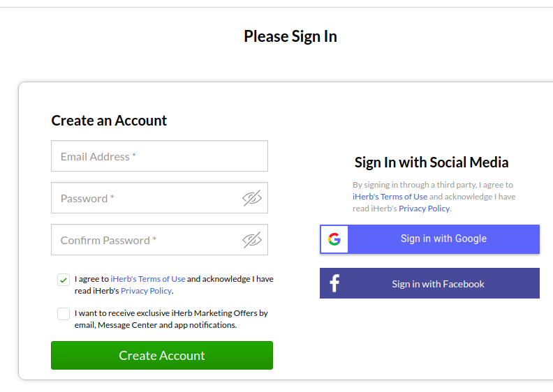Screen dimensions: 553x392
Task: Choose the Sign in with Facebook label
Action: click(438, 284)
